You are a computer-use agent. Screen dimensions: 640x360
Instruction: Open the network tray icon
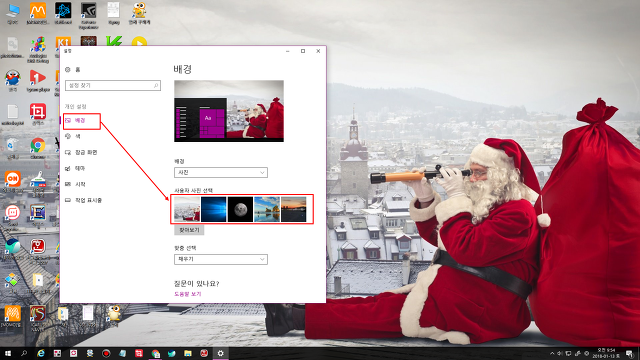[x=568, y=353]
